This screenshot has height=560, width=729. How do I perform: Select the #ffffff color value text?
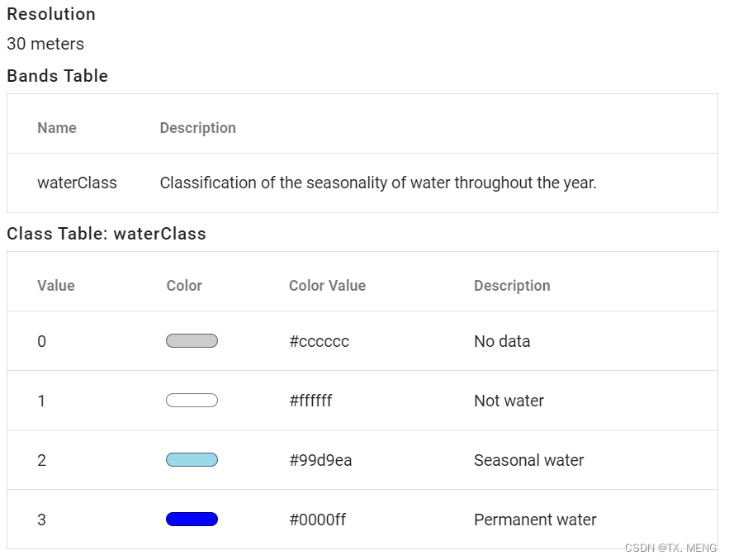point(310,401)
